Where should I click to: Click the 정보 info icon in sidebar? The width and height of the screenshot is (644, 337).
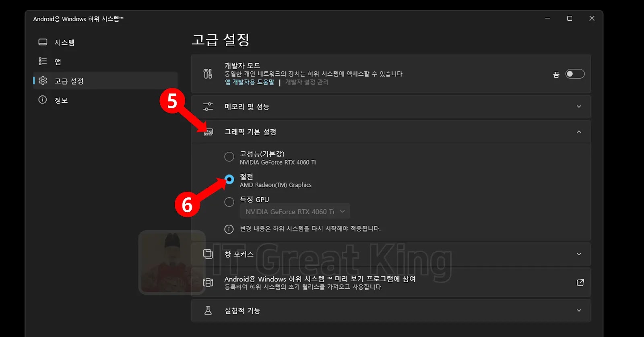43,100
